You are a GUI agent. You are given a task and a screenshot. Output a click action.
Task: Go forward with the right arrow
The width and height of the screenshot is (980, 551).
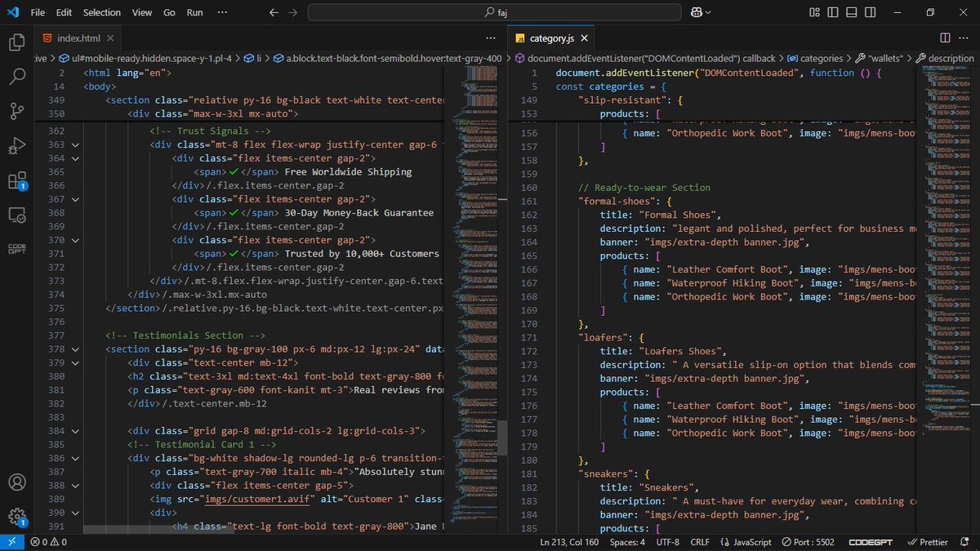(x=294, y=12)
